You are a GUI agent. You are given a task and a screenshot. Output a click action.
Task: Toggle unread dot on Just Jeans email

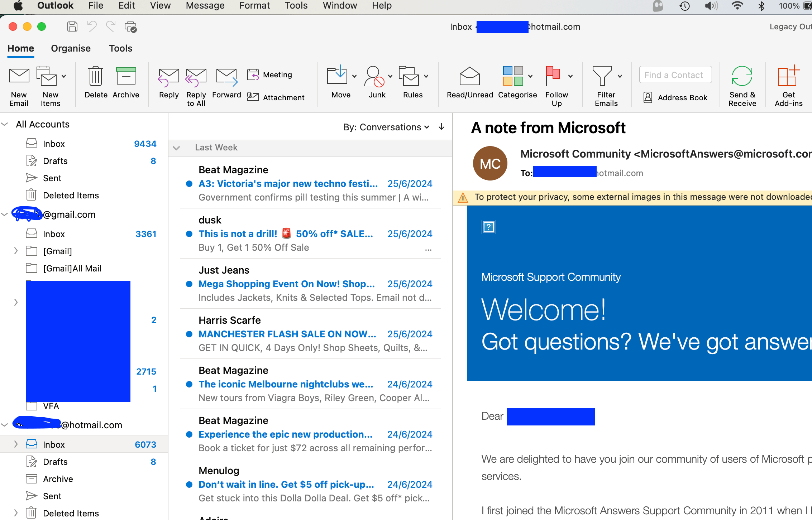pos(189,284)
